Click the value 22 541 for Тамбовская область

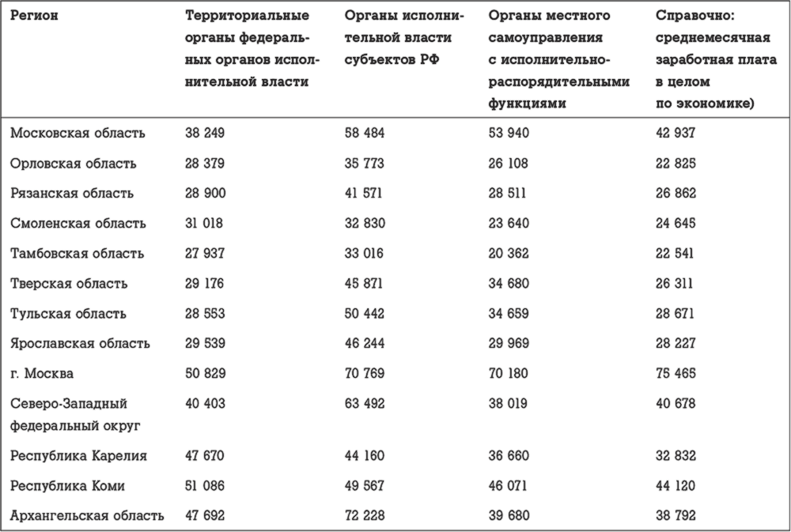pos(675,253)
